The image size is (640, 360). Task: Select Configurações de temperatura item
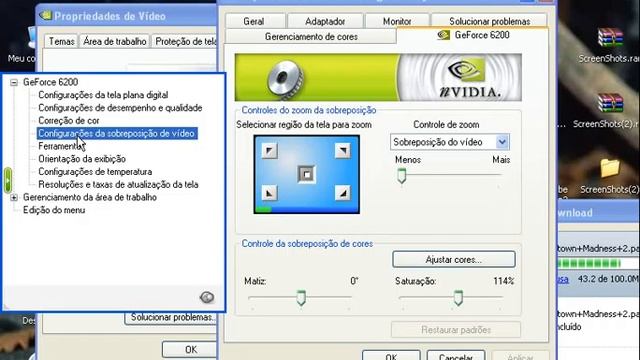point(95,172)
